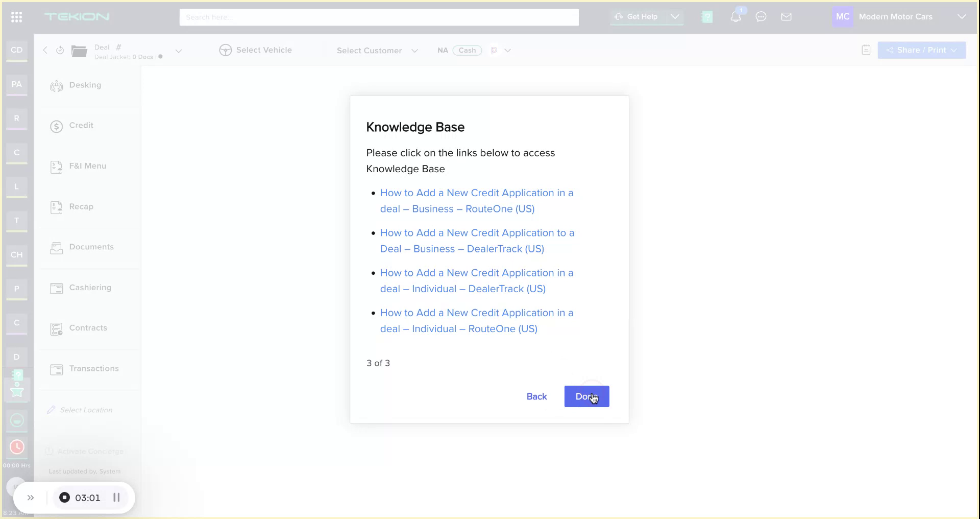Open the notifications bell
This screenshot has height=519, width=980.
point(736,16)
